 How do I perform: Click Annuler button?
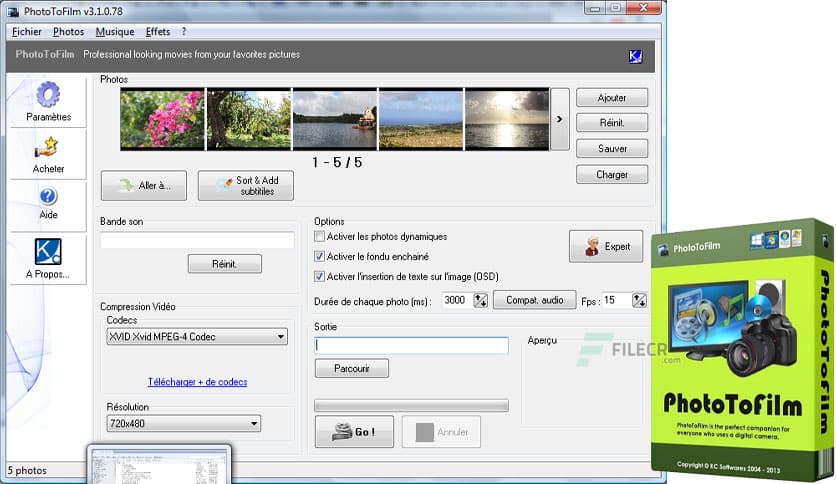[x=441, y=432]
